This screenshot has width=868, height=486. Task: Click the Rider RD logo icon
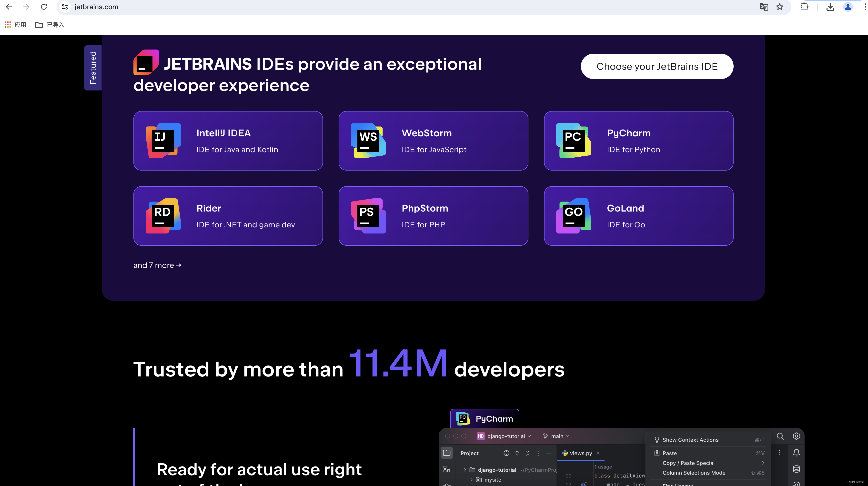[x=163, y=216]
